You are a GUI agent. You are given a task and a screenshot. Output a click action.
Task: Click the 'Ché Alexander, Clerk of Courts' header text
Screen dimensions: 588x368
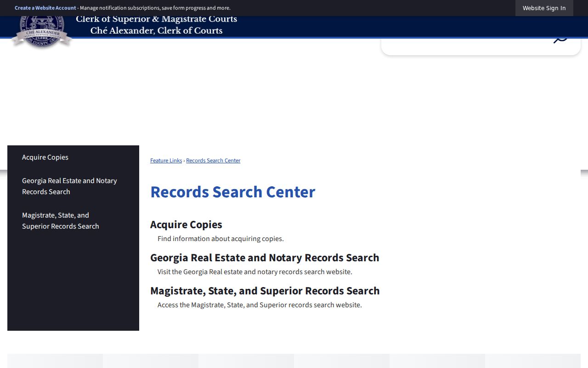tap(156, 31)
